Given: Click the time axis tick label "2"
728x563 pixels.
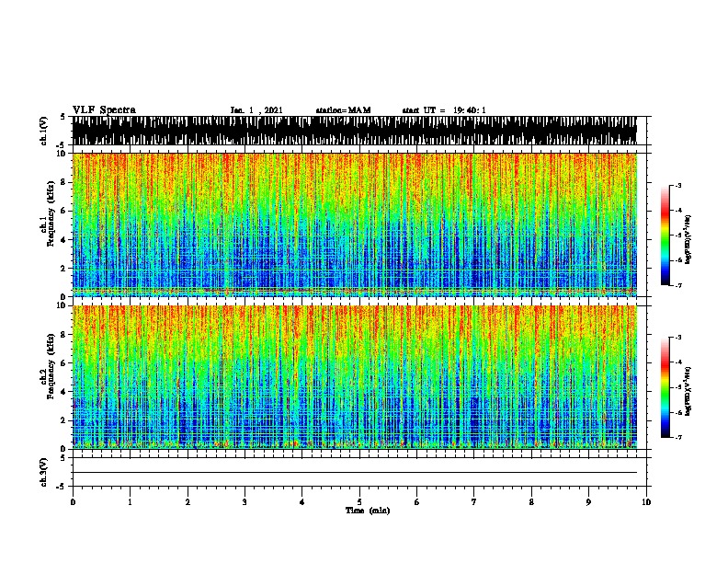Looking at the screenshot, I should (x=188, y=502).
